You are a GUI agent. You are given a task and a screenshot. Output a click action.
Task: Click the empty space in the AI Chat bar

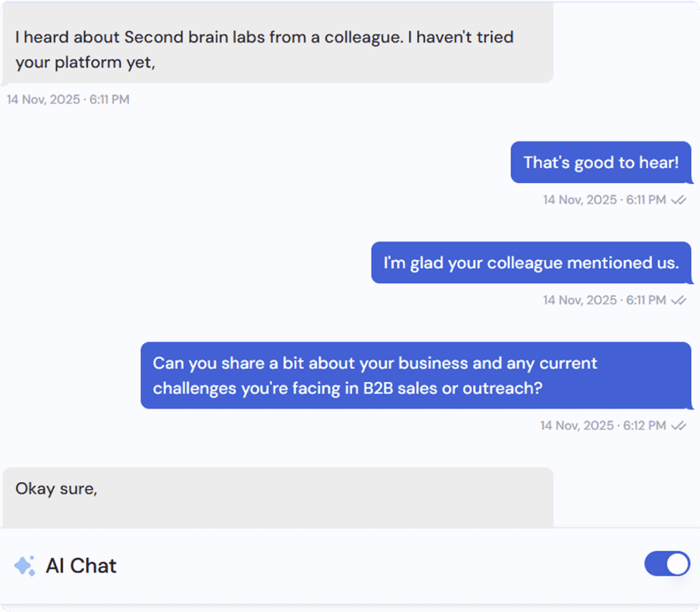pyautogui.click(x=376, y=566)
